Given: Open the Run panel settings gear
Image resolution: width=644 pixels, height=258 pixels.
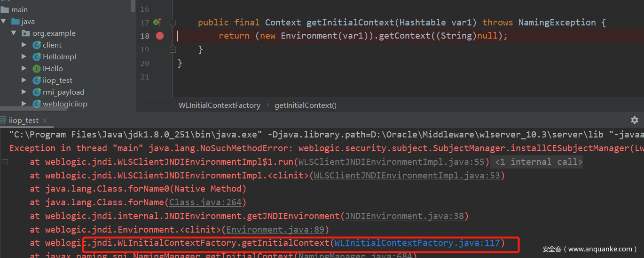Looking at the screenshot, I should (634, 120).
